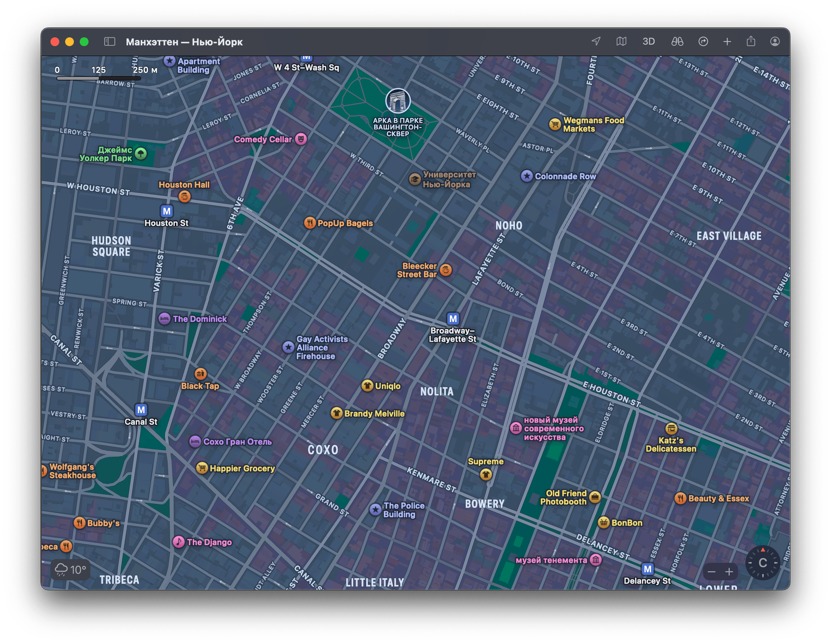831x644 pixels.
Task: Select Bubby's restaurant pin
Action: pos(79,523)
